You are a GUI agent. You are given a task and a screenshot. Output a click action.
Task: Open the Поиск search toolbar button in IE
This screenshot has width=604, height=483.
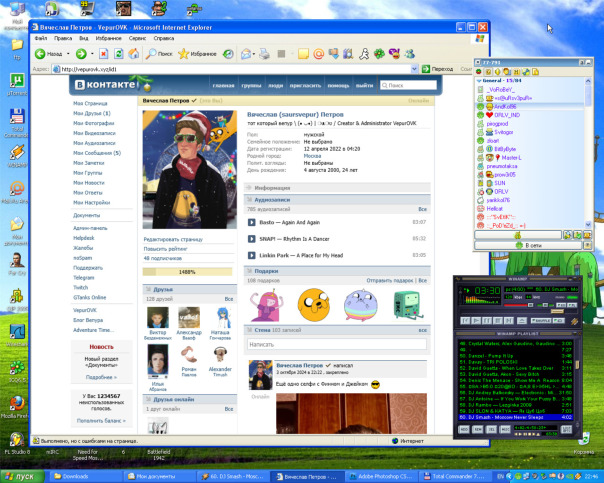click(x=159, y=54)
